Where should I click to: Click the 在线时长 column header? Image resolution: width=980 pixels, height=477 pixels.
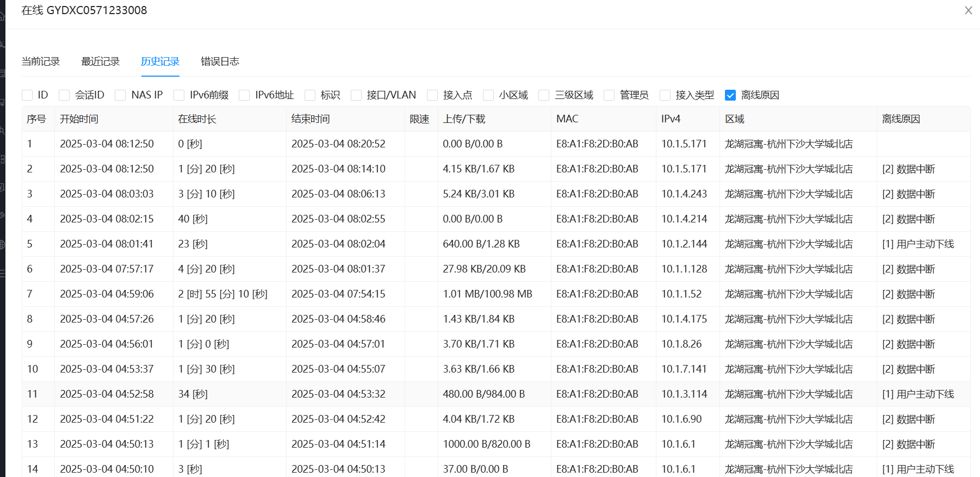coord(197,119)
